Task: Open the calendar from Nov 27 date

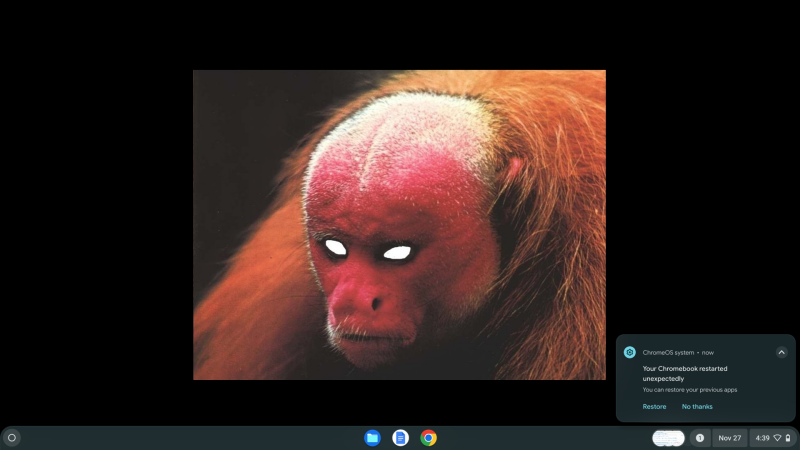Action: 730,438
